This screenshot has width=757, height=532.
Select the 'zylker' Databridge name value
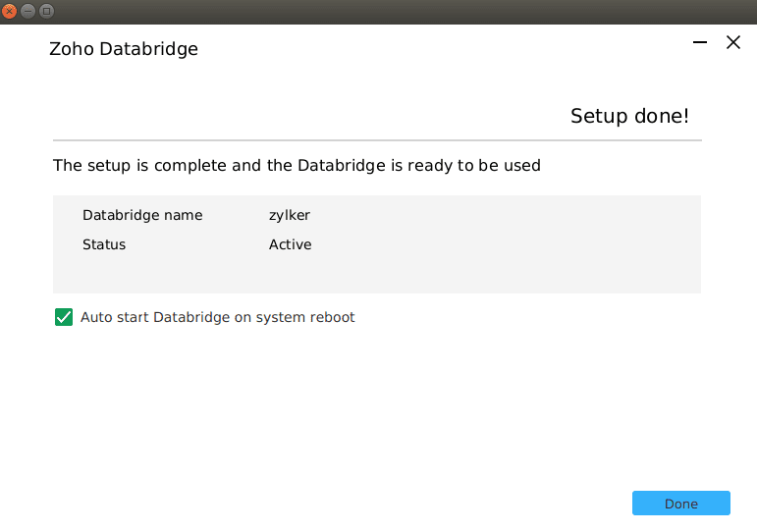290,215
